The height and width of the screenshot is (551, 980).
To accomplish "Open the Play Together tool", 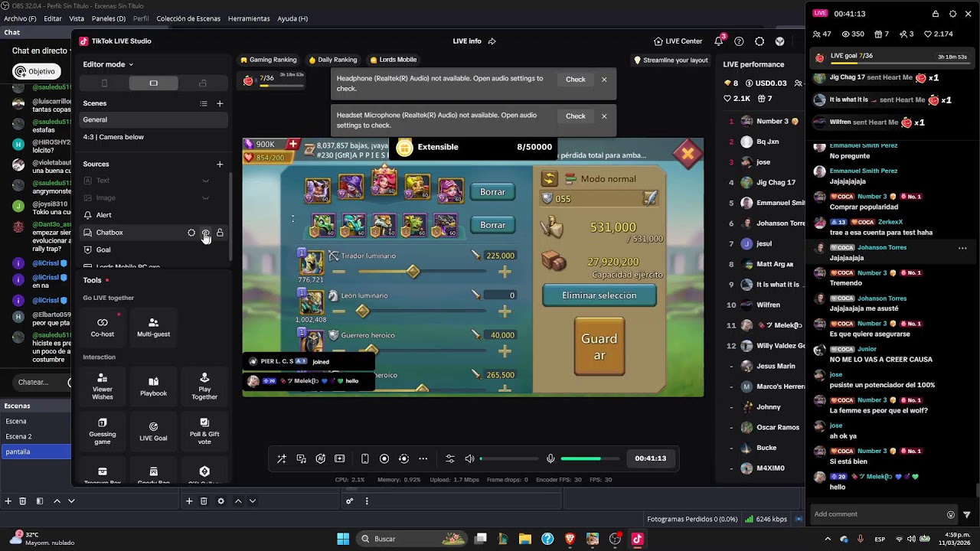I will pyautogui.click(x=204, y=387).
